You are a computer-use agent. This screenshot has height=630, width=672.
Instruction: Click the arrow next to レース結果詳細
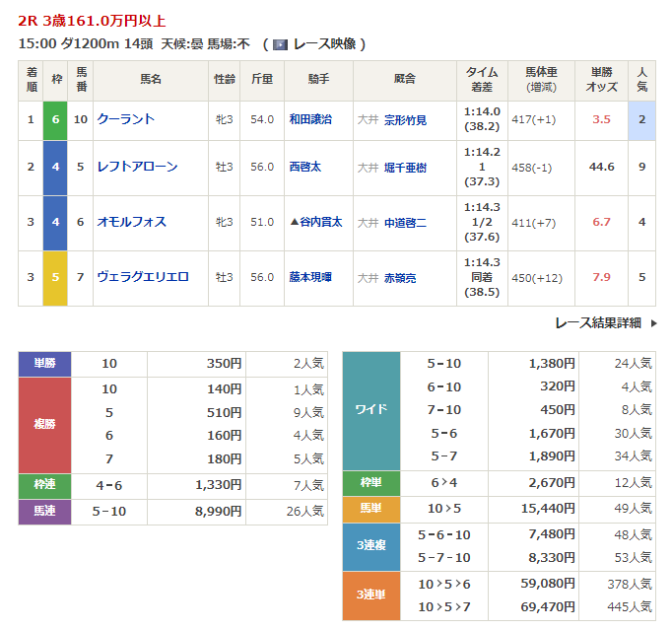click(x=653, y=322)
